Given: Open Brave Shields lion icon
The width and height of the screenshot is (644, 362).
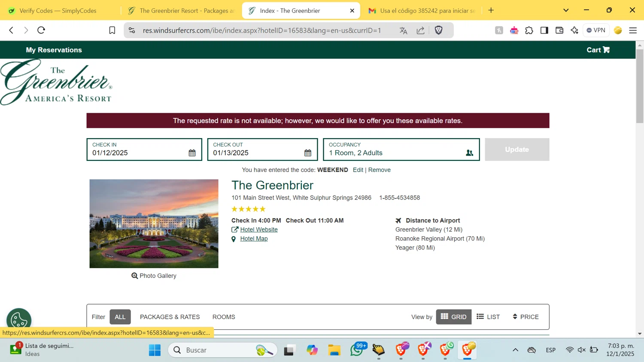Looking at the screenshot, I should click(x=438, y=30).
